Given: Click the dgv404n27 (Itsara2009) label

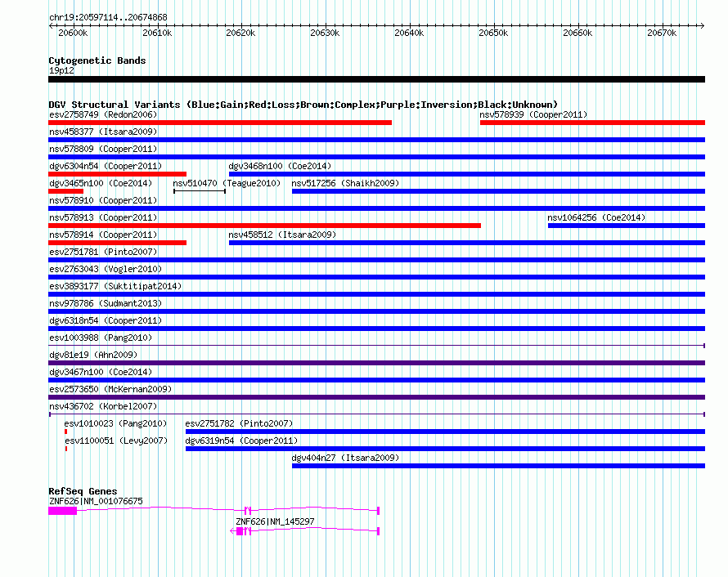Looking at the screenshot, I should point(345,458).
